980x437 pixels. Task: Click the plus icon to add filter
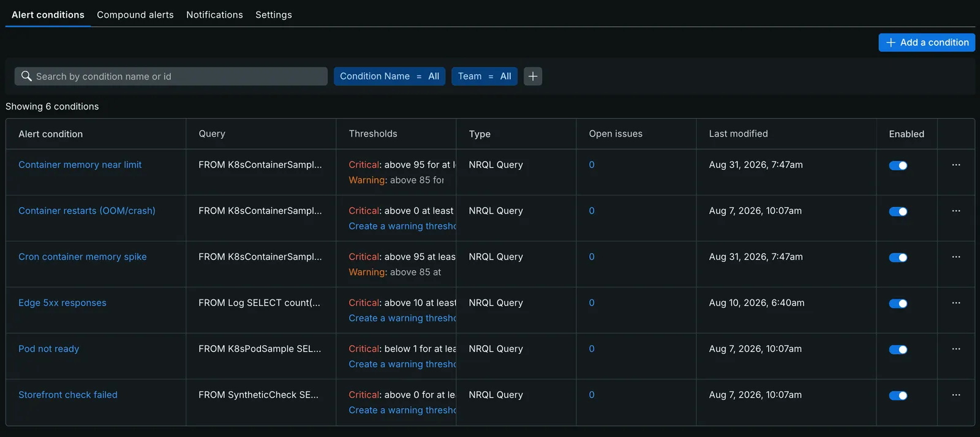(x=533, y=77)
